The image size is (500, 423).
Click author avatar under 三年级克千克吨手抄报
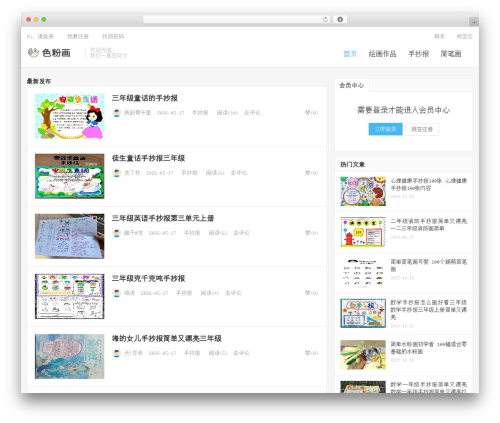[116, 293]
